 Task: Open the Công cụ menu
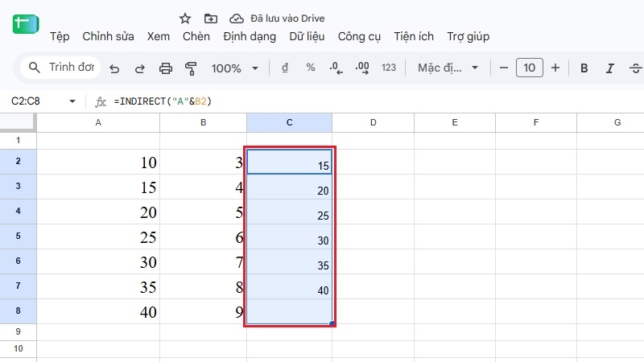(x=359, y=36)
